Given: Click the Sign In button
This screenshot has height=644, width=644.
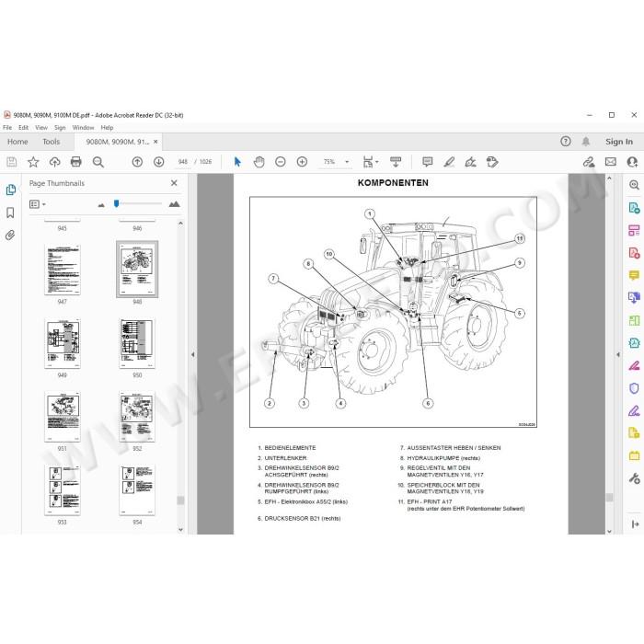Looking at the screenshot, I should point(619,142).
